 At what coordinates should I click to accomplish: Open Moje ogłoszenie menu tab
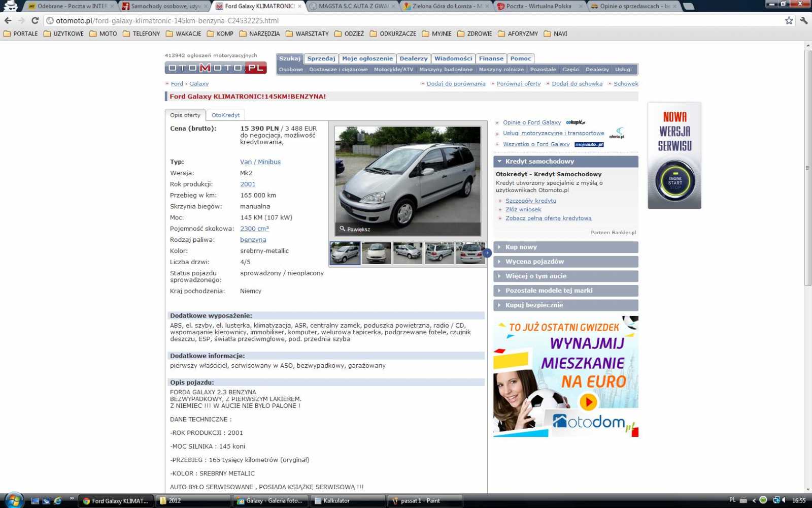[367, 58]
